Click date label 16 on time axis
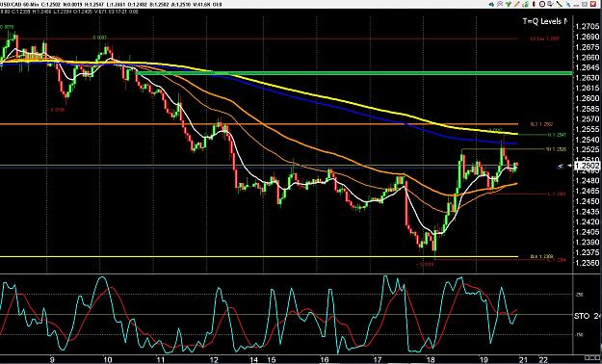The width and height of the screenshot is (602, 364). (325, 360)
